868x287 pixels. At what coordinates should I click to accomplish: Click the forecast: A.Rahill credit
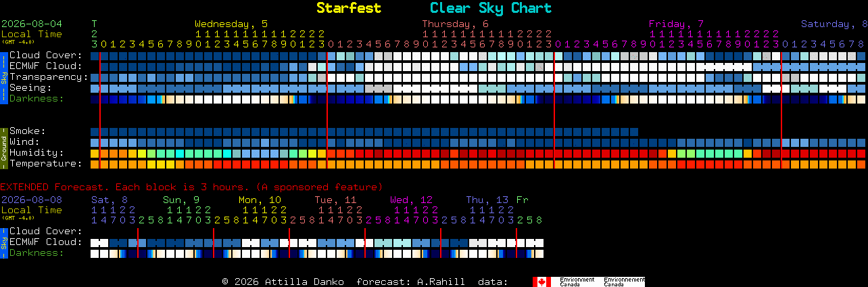tap(410, 282)
